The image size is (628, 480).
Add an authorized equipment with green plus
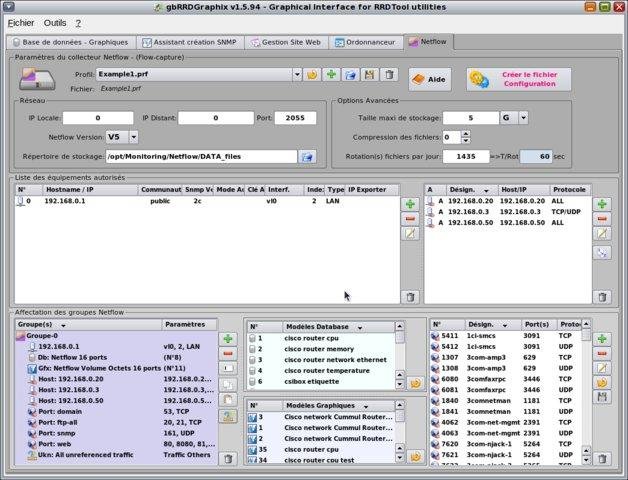410,204
